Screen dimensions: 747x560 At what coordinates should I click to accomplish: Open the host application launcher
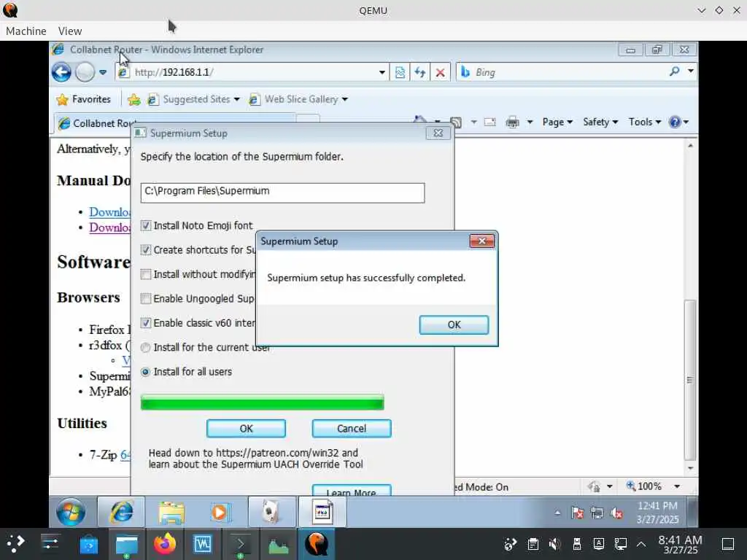point(16,543)
